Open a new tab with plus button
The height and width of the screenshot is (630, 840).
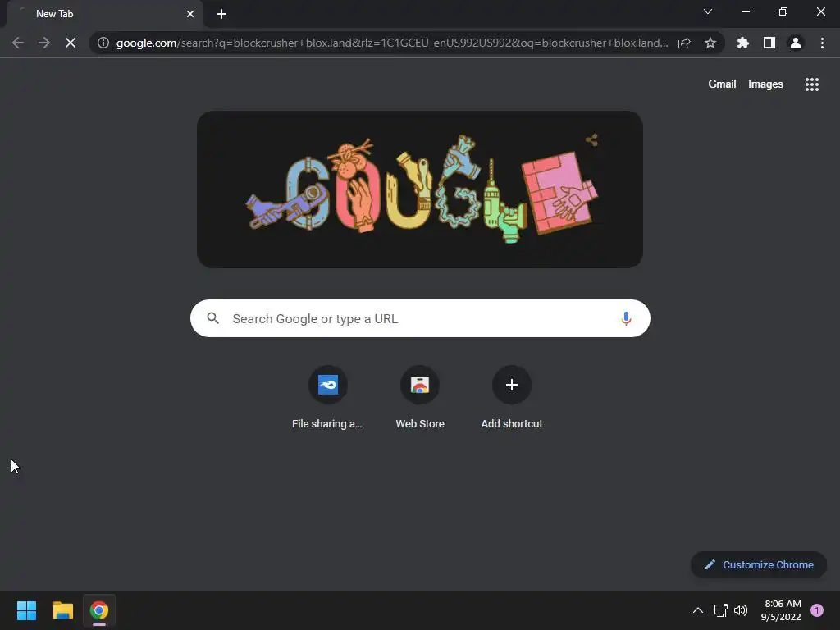click(x=221, y=14)
